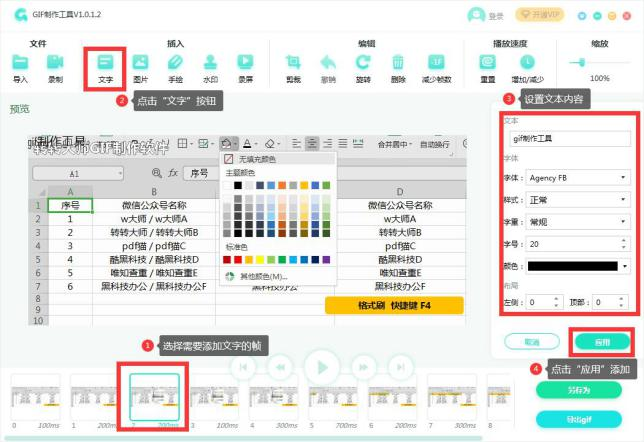Click the 文本 text input field
Screen dimensions: 644x442
(570, 139)
